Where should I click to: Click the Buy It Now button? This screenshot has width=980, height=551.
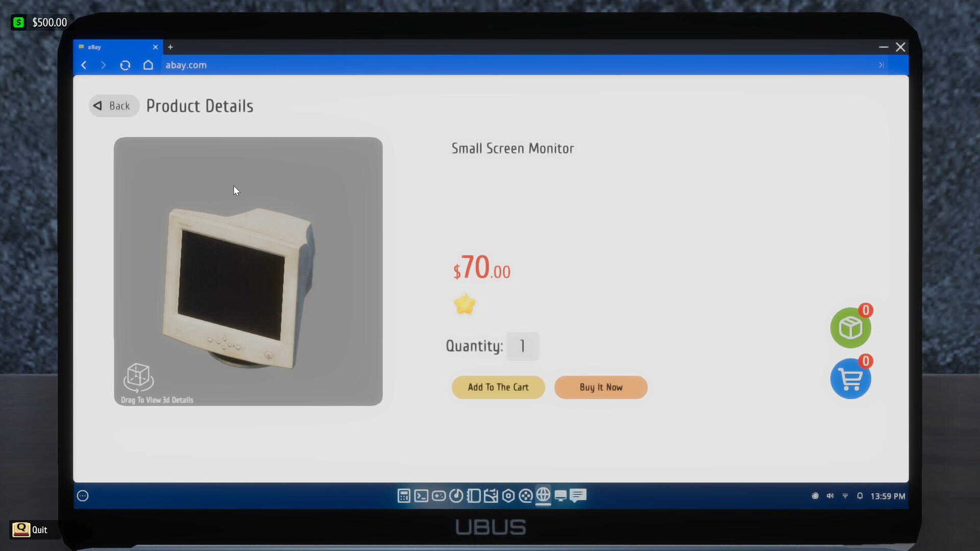point(601,387)
